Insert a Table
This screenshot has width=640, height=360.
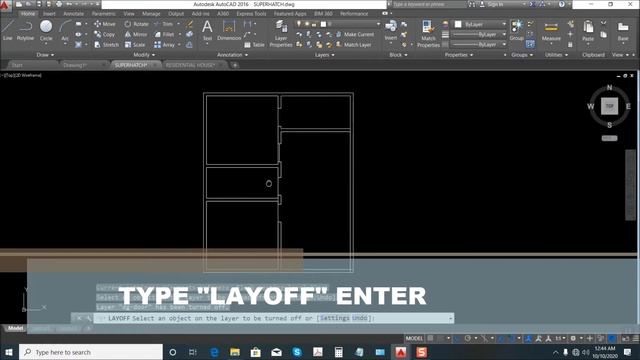(x=254, y=44)
